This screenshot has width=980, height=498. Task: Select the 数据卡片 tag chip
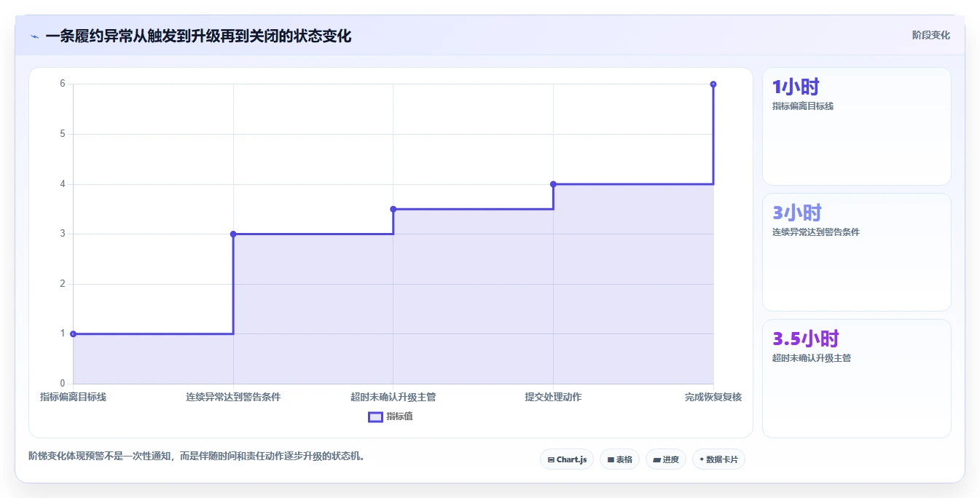718,459
